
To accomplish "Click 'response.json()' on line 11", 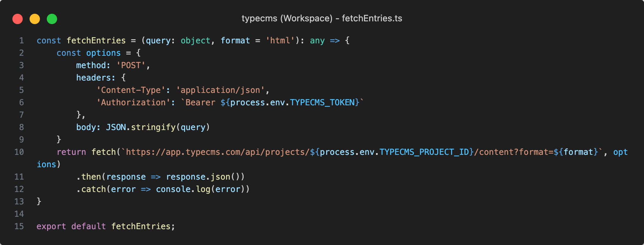I will [205, 177].
